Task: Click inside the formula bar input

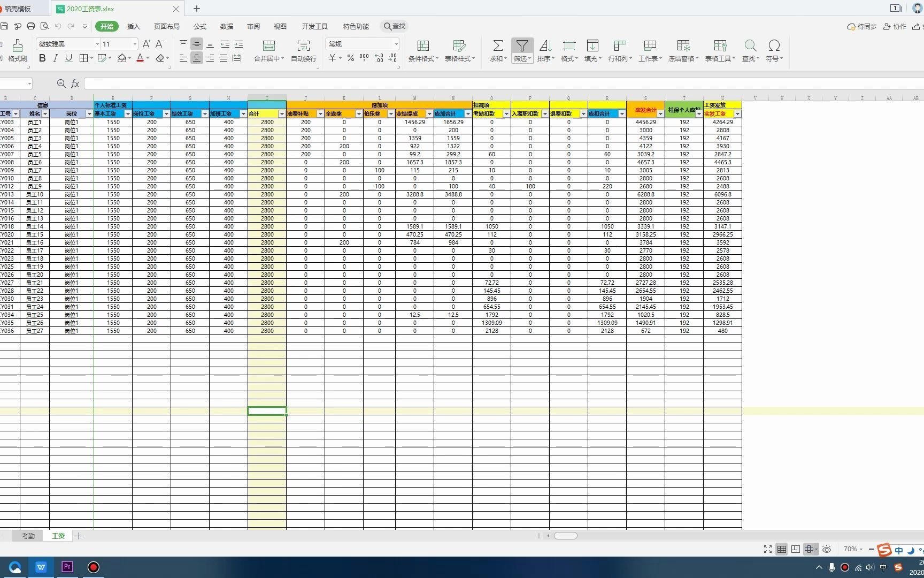Action: pyautogui.click(x=503, y=83)
